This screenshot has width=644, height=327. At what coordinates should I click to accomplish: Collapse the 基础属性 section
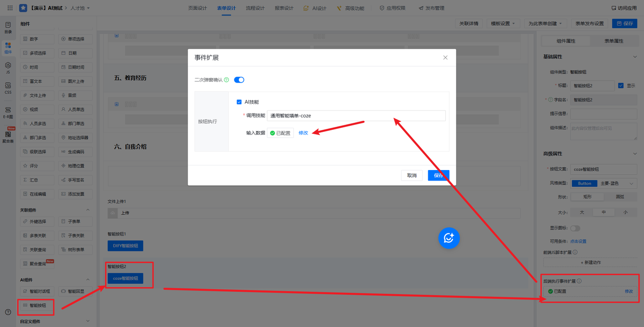click(634, 57)
